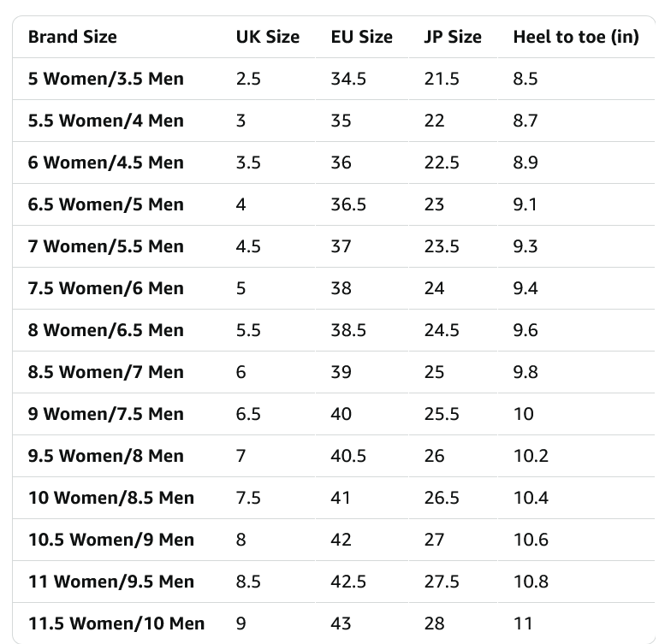Click EU size value 42.5
Viewport: 665px width, 644px height.
(x=348, y=582)
